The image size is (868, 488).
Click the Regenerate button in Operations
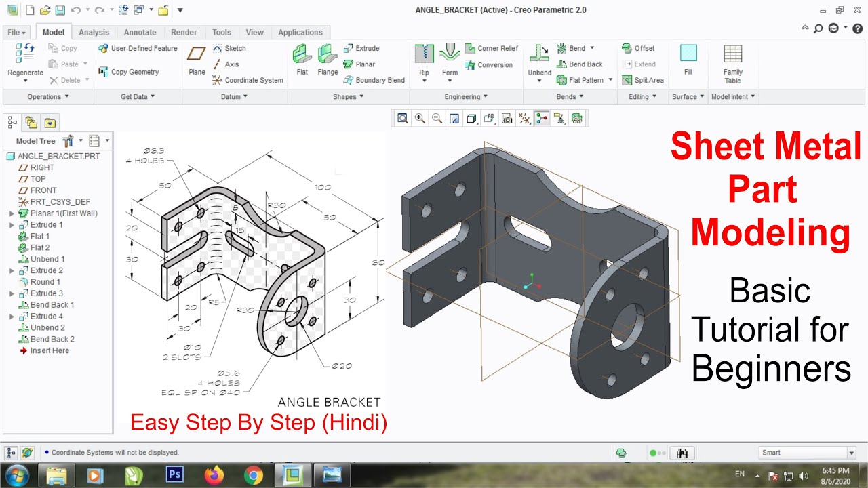click(25, 62)
